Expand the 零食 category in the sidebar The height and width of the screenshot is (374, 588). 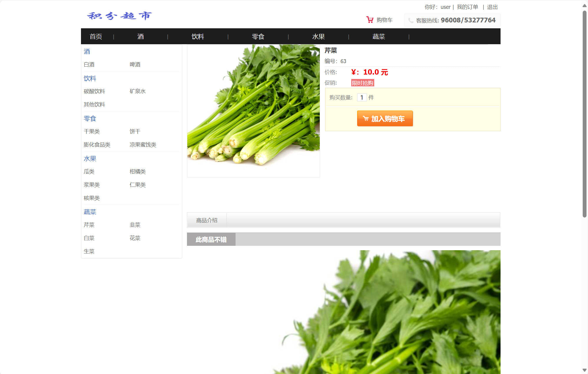(90, 118)
